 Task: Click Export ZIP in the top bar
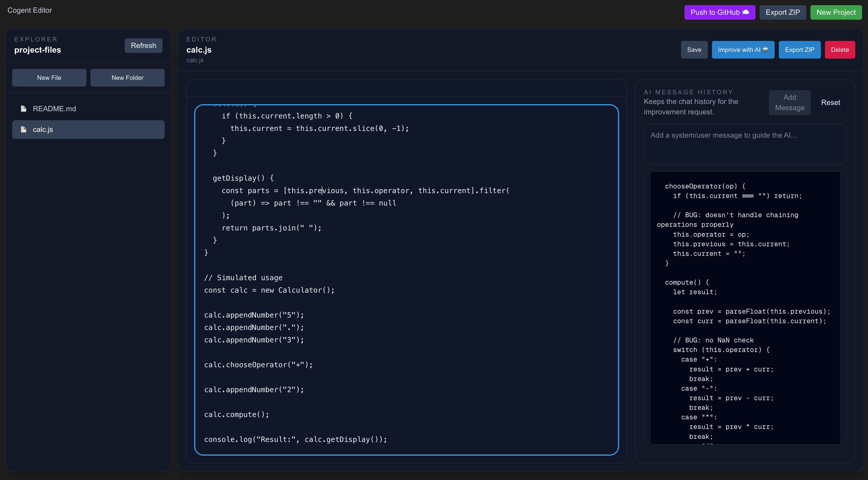pos(782,12)
